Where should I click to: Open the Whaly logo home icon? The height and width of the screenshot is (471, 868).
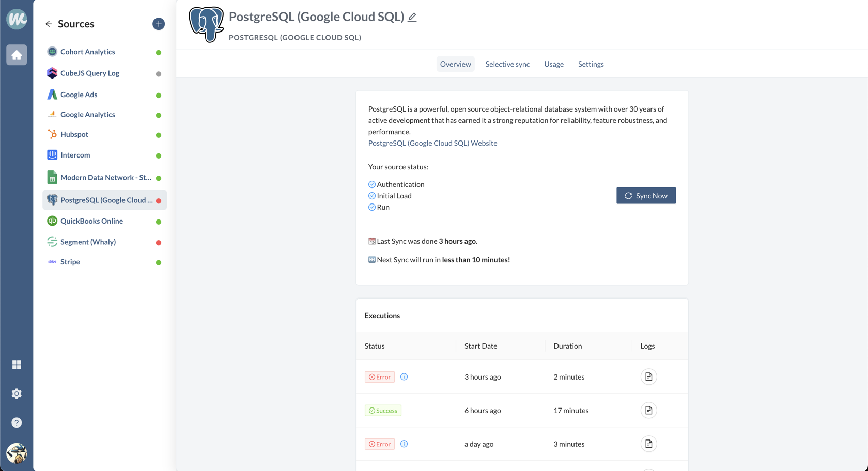click(17, 19)
